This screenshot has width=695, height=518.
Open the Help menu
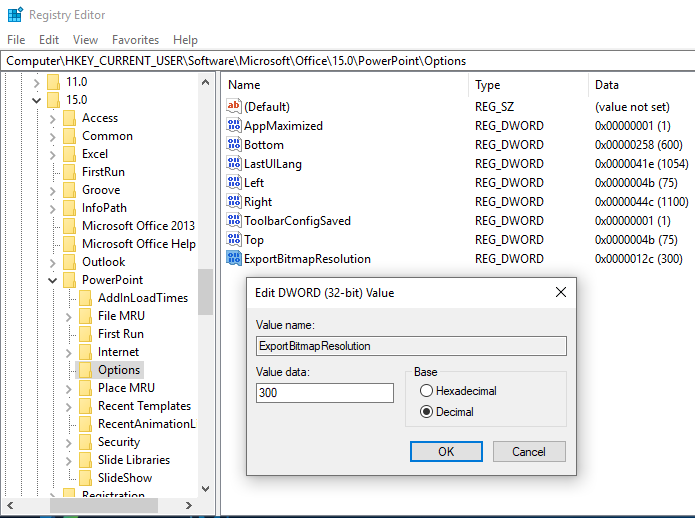(185, 40)
